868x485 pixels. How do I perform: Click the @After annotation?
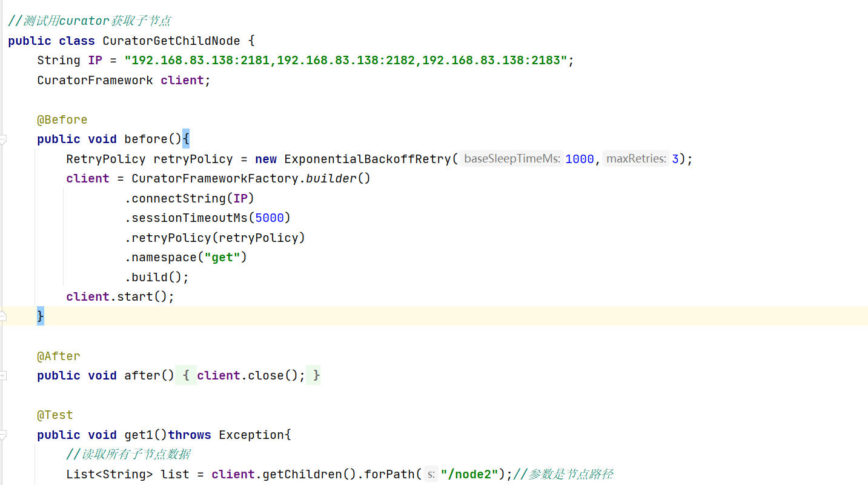coord(59,356)
